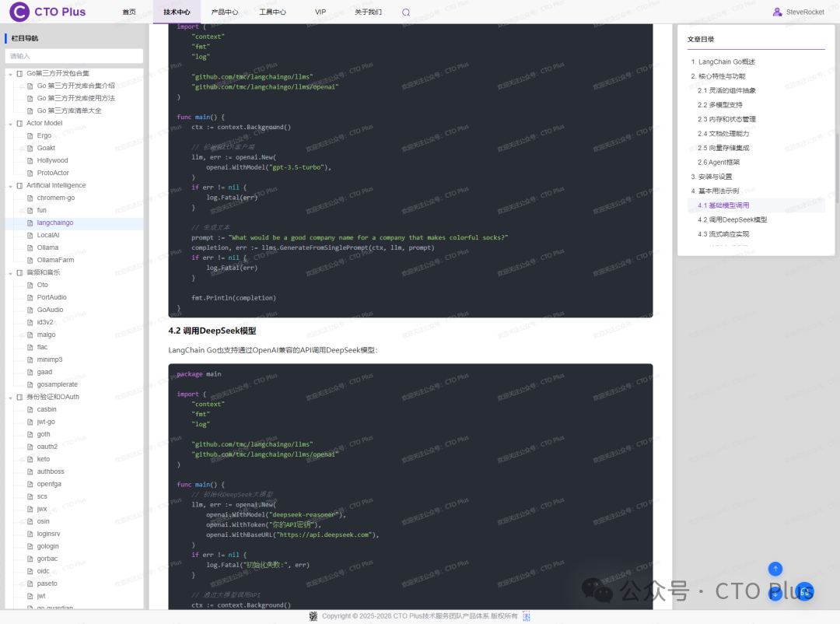Click the document icon beside casbin
Image resolution: width=840 pixels, height=624 pixels.
point(30,409)
